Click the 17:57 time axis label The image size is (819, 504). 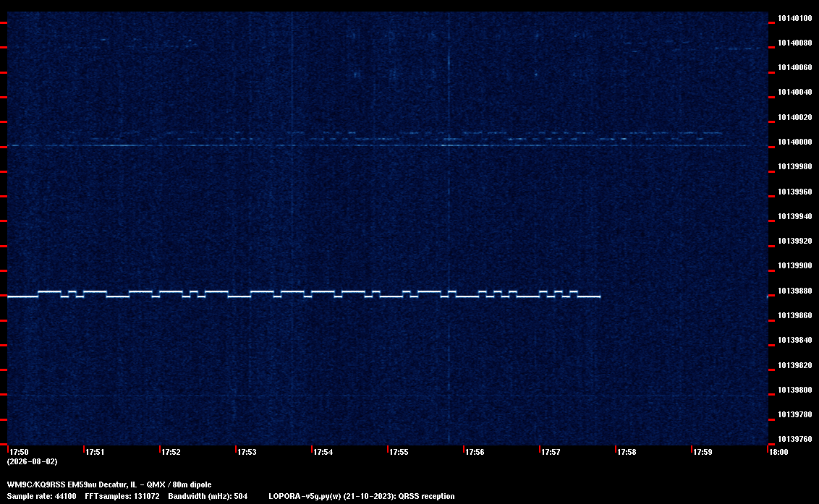pyautogui.click(x=551, y=452)
